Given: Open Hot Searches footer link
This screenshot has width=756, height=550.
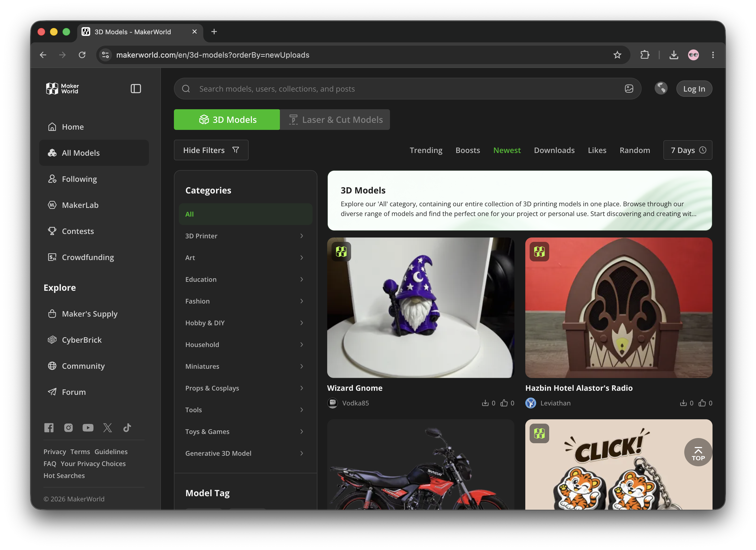Looking at the screenshot, I should pyautogui.click(x=64, y=476).
